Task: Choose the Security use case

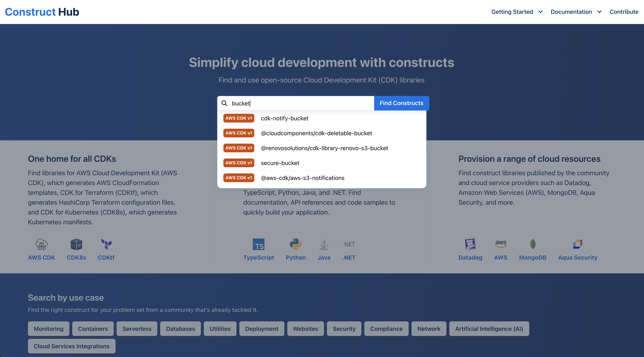Action: 344,328
